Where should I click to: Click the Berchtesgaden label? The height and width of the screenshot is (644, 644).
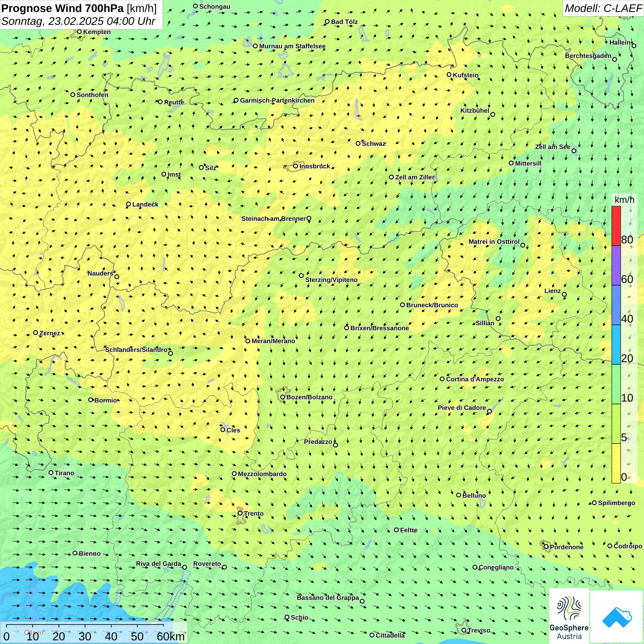588,56
